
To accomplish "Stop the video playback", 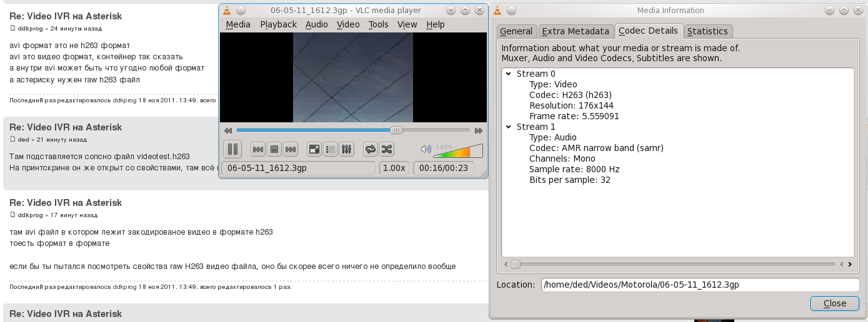I will (x=274, y=149).
